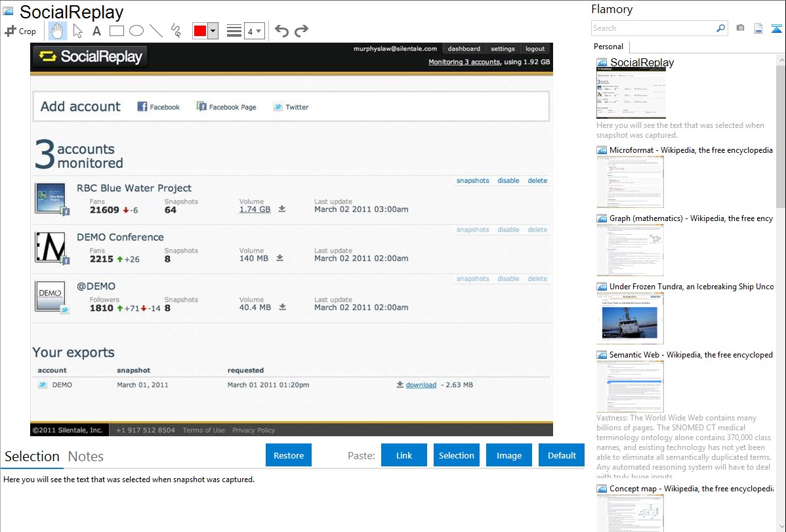
Task: Select the rectangle drawing tool
Action: pyautogui.click(x=117, y=31)
